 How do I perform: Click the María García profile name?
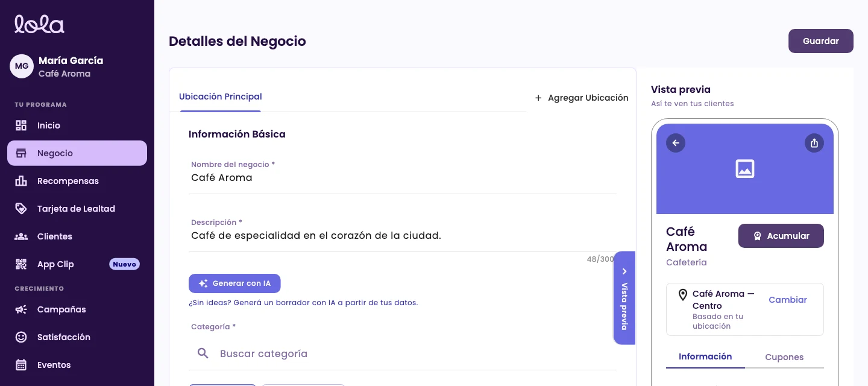pyautogui.click(x=71, y=60)
